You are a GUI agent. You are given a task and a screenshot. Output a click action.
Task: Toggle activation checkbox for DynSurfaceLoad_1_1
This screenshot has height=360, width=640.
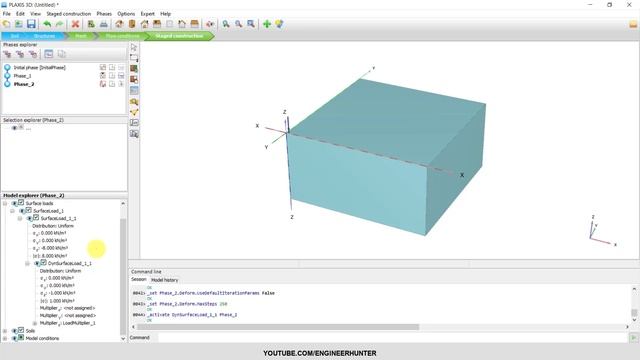pos(43,262)
